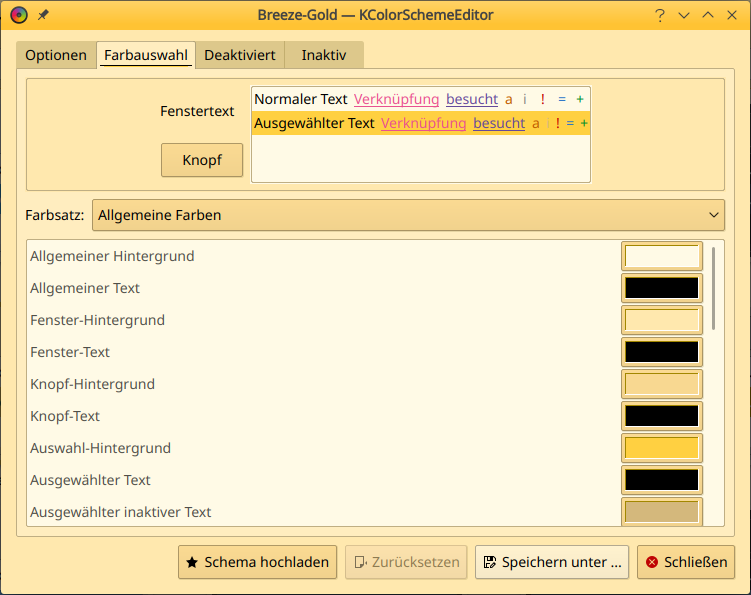Click the color list vertical scrollbar

[x=713, y=288]
